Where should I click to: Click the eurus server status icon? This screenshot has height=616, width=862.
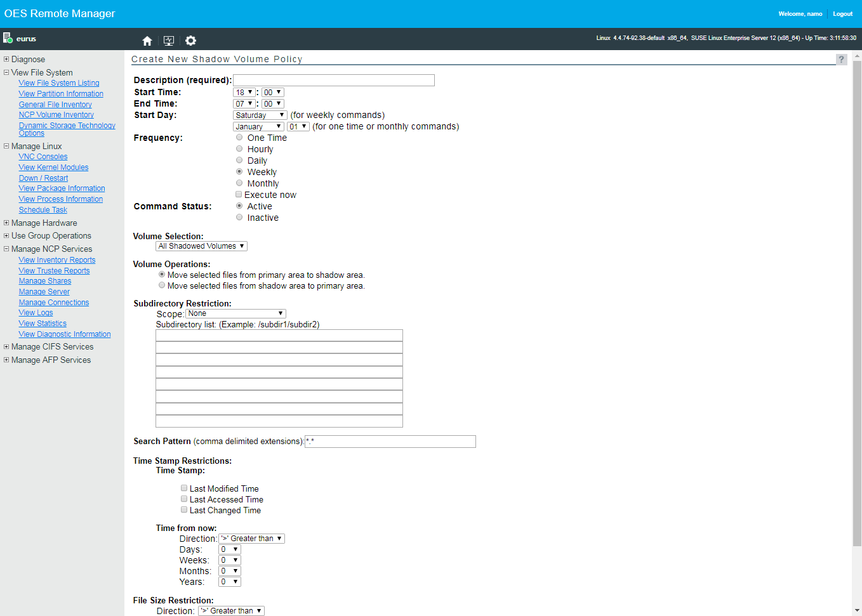coord(8,38)
